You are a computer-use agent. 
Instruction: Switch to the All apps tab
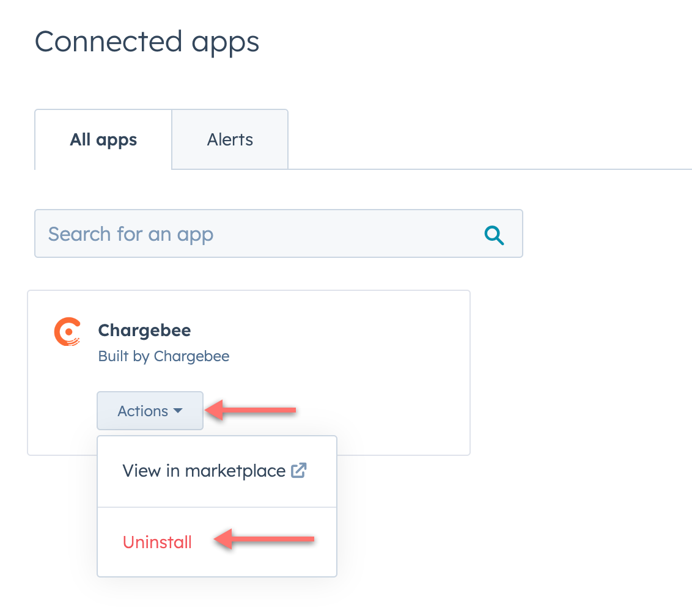pos(103,140)
